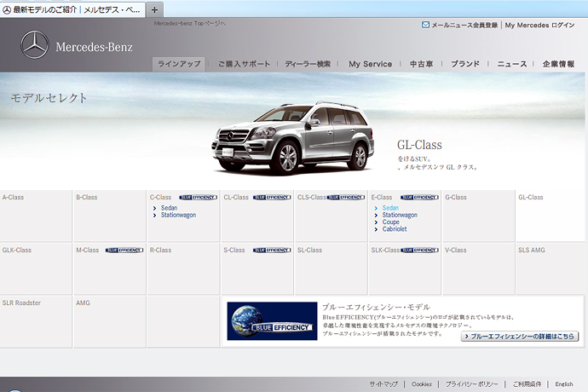Click BlueEfficiency badge in M-Class cell
The width and height of the screenshot is (588, 392).
pos(124,251)
